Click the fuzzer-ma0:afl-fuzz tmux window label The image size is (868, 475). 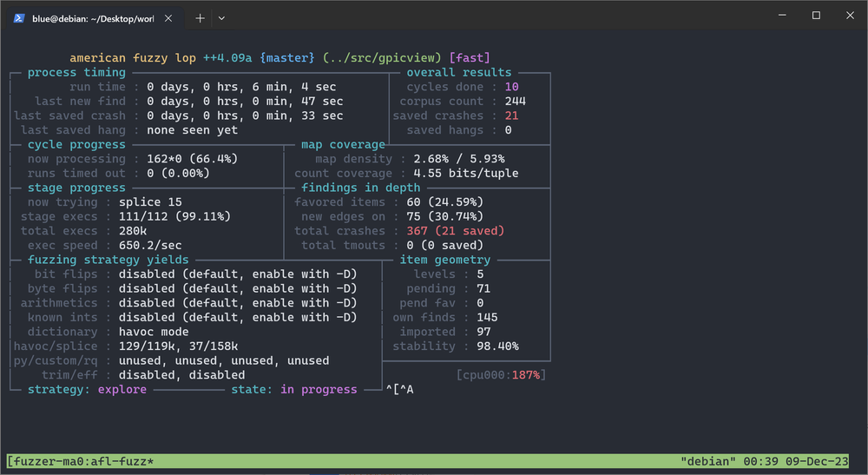[x=82, y=460]
